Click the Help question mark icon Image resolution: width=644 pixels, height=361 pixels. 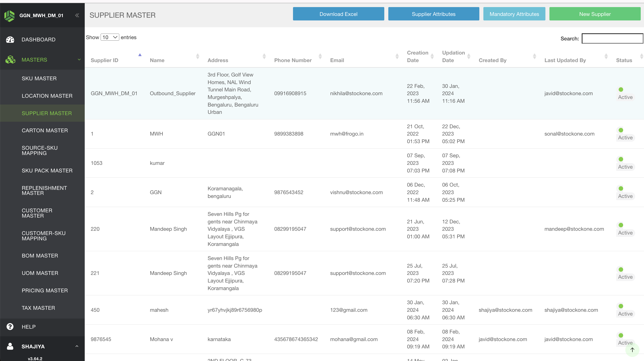pos(10,327)
